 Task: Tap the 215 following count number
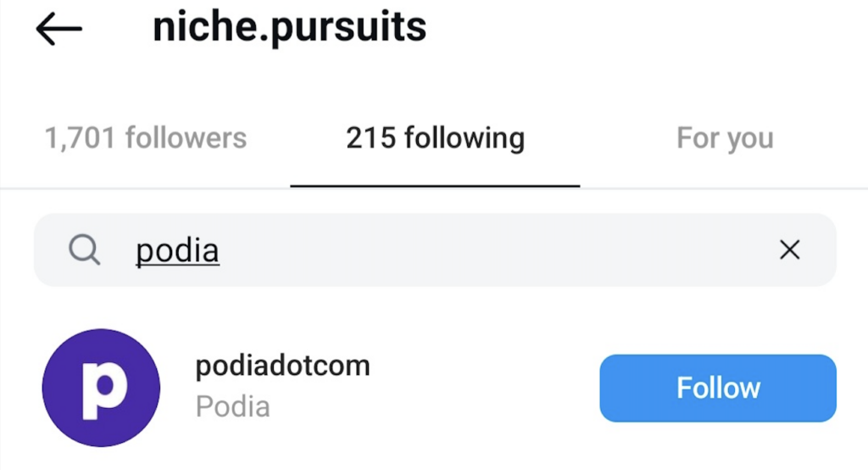pos(371,138)
